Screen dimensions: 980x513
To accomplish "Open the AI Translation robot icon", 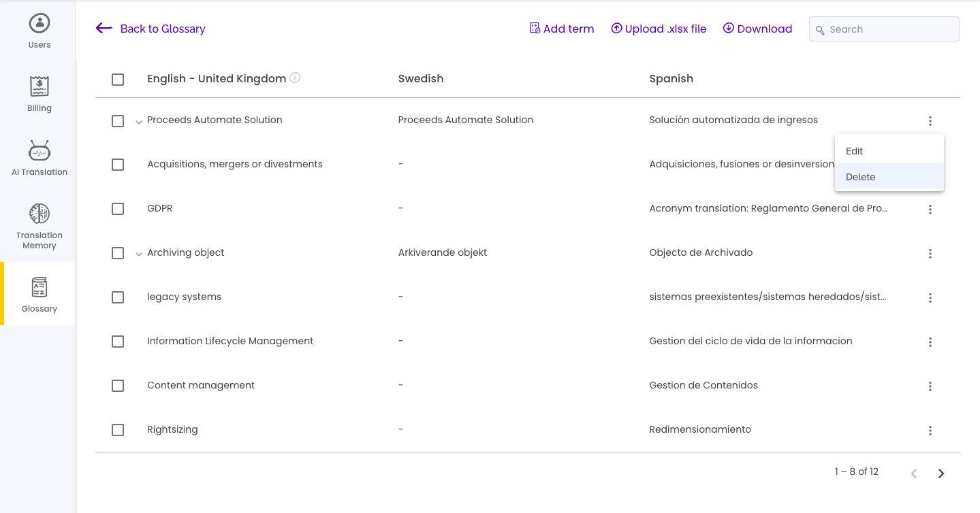I will pyautogui.click(x=39, y=150).
